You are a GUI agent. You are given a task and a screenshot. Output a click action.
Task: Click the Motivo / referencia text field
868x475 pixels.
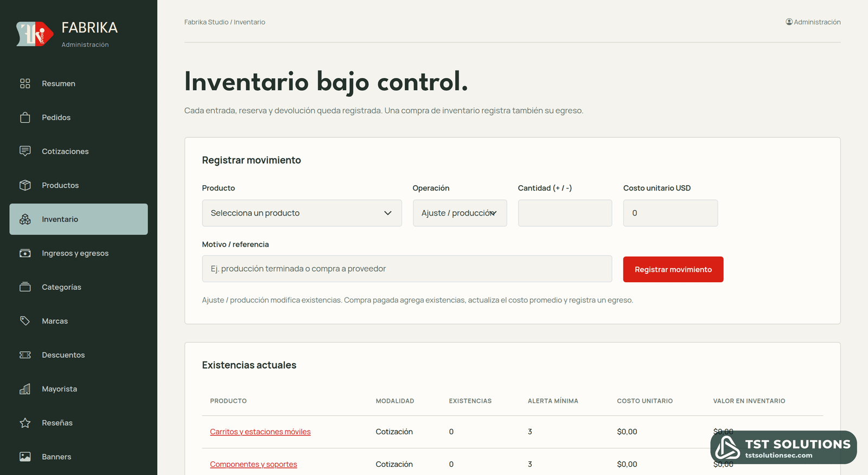[x=407, y=269]
